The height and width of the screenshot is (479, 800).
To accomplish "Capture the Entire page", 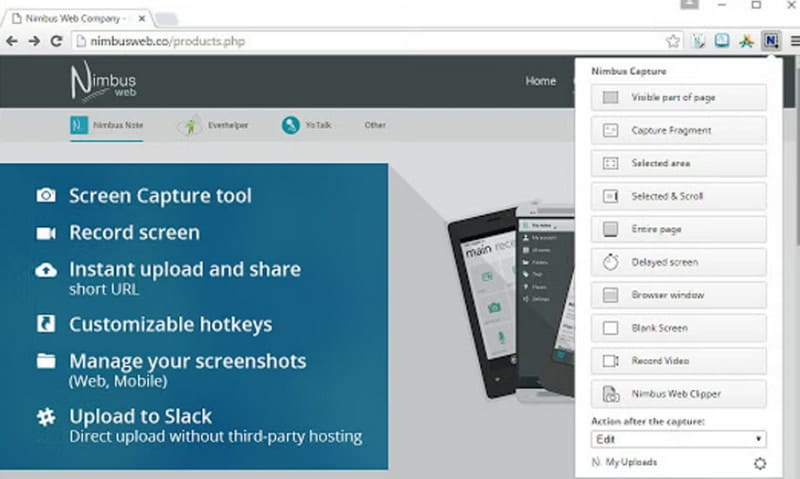I will [678, 229].
